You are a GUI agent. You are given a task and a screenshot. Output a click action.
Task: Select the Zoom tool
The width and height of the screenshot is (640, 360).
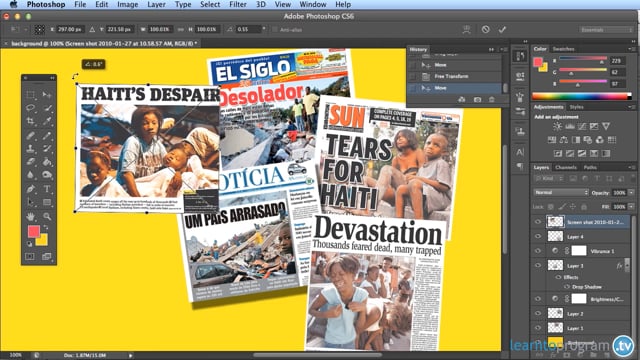tap(47, 216)
